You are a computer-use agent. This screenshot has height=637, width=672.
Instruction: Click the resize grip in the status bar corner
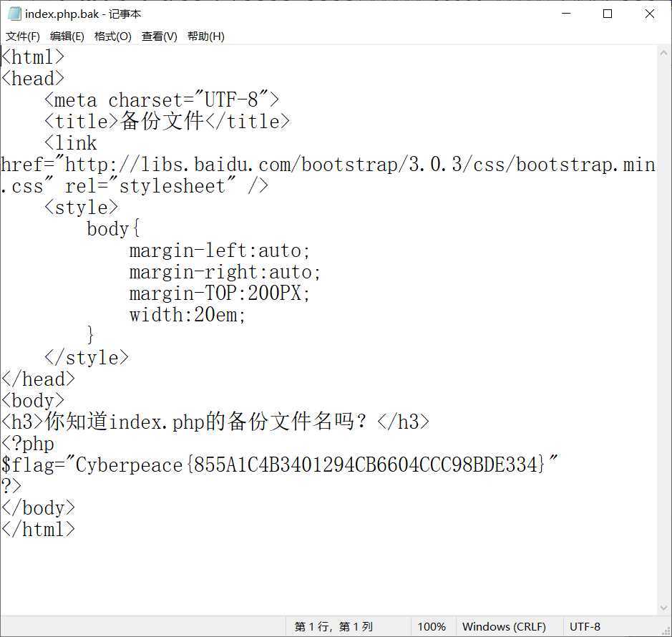666,631
